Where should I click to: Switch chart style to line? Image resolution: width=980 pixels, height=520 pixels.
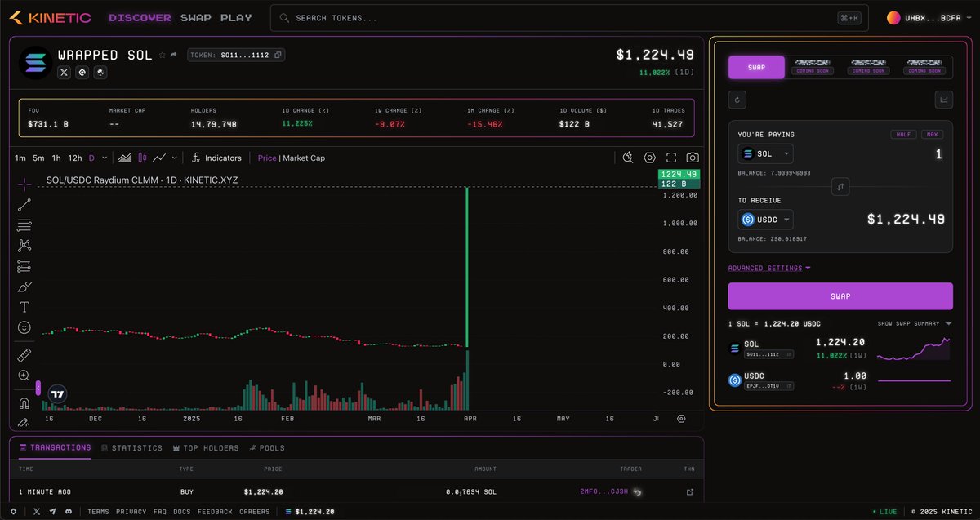[x=160, y=158]
